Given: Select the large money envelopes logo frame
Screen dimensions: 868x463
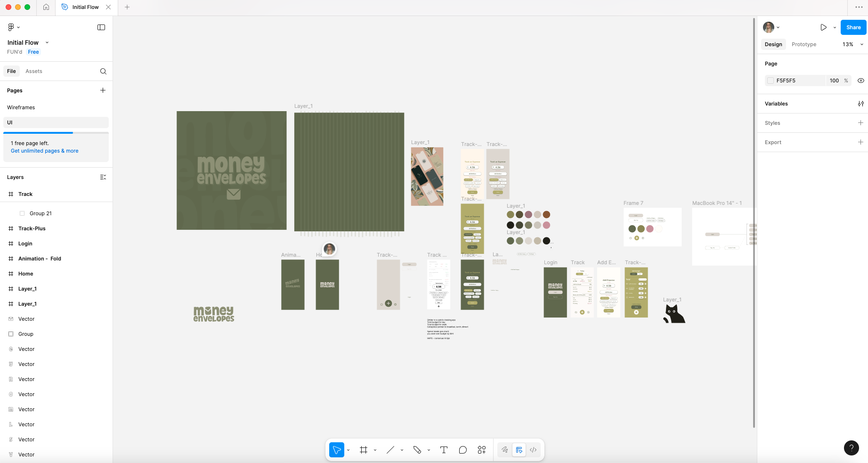Looking at the screenshot, I should [x=231, y=171].
